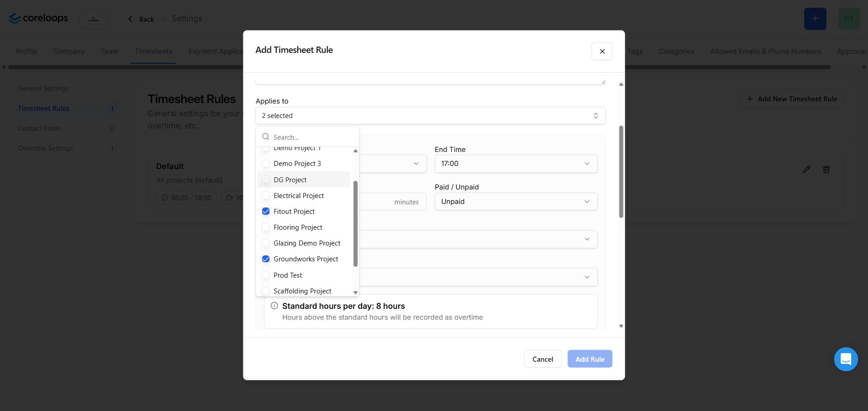Click Add New Timesheet Rule button

point(792,99)
